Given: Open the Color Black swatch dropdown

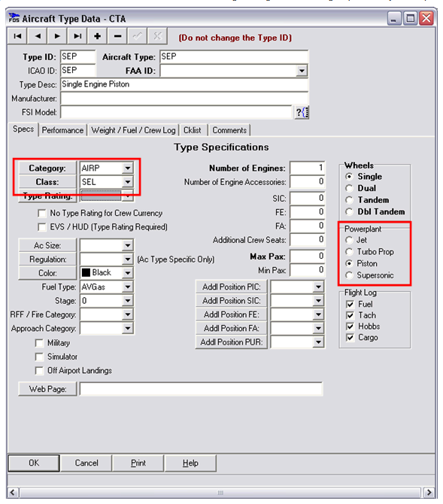Looking at the screenshot, I should pyautogui.click(x=128, y=273).
